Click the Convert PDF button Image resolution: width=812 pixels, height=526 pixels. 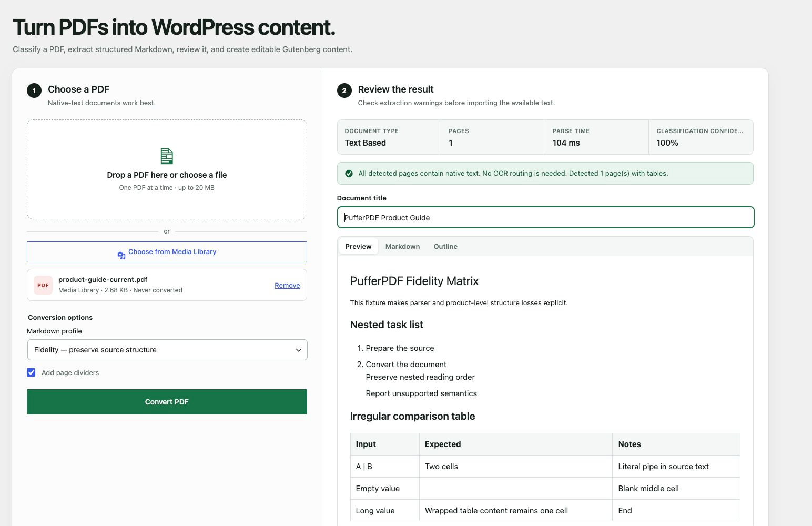167,402
